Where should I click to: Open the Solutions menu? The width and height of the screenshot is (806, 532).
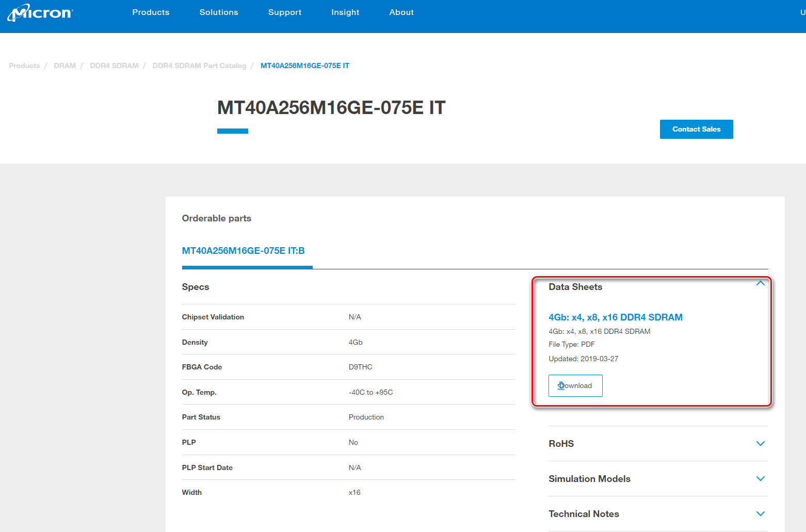[x=219, y=12]
